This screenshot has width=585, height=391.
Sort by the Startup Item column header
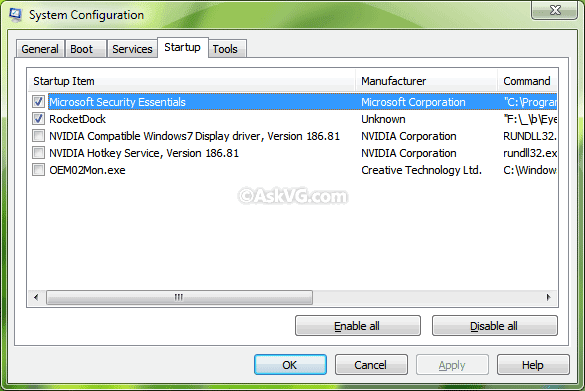click(x=192, y=81)
